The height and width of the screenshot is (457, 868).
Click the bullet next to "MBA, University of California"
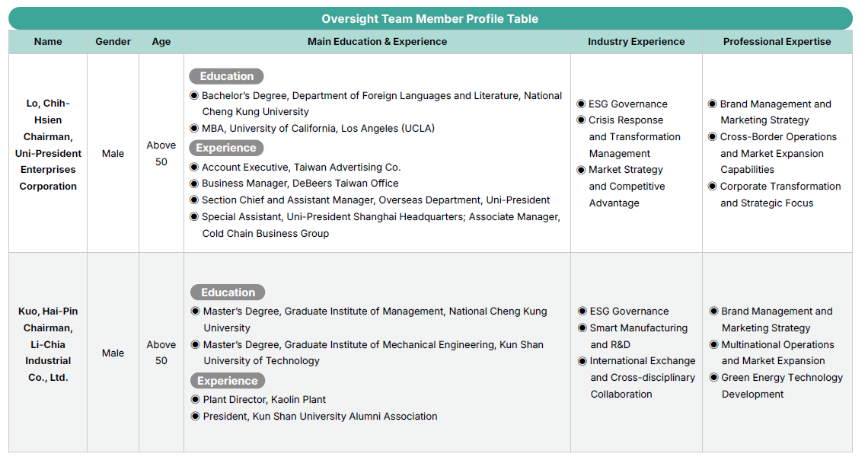click(x=194, y=129)
